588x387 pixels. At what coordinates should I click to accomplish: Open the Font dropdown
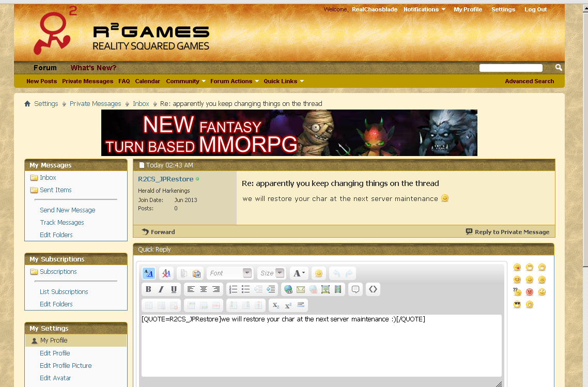click(x=229, y=273)
